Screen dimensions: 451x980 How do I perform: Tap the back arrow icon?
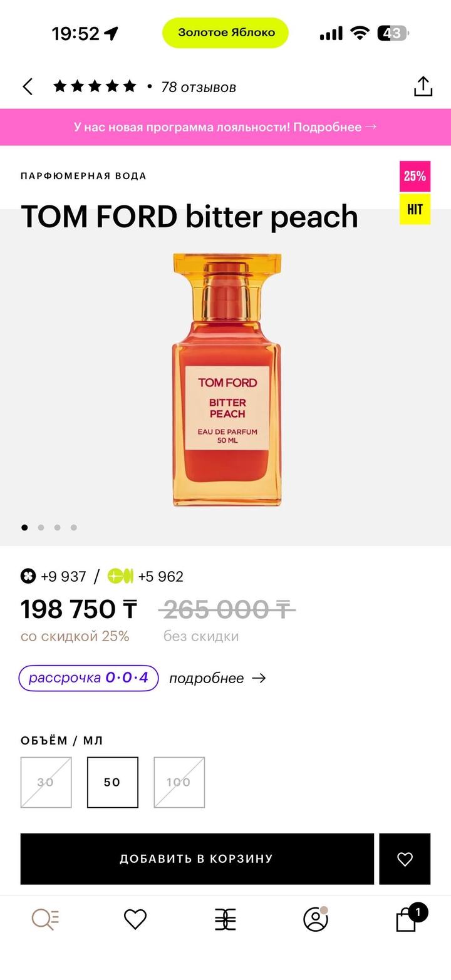(x=28, y=86)
